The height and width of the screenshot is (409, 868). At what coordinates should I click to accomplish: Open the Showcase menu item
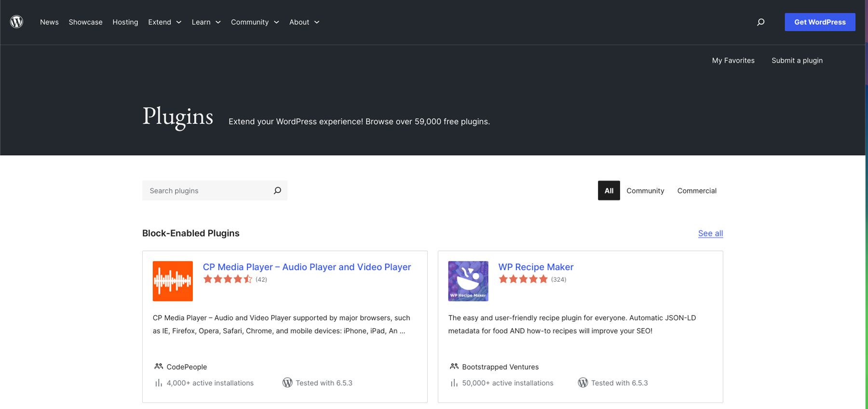click(x=85, y=22)
